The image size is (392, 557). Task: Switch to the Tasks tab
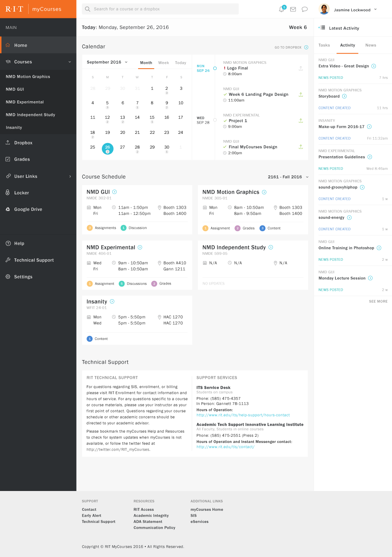point(324,45)
